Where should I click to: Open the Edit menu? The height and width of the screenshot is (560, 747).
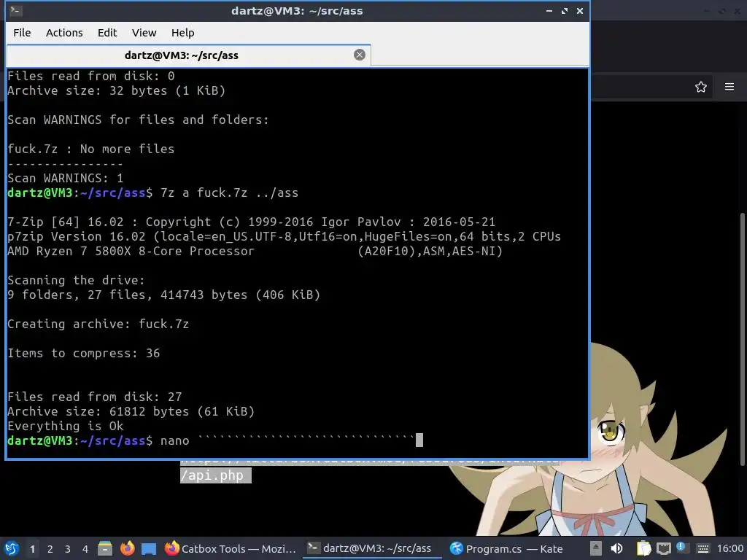pyautogui.click(x=107, y=33)
